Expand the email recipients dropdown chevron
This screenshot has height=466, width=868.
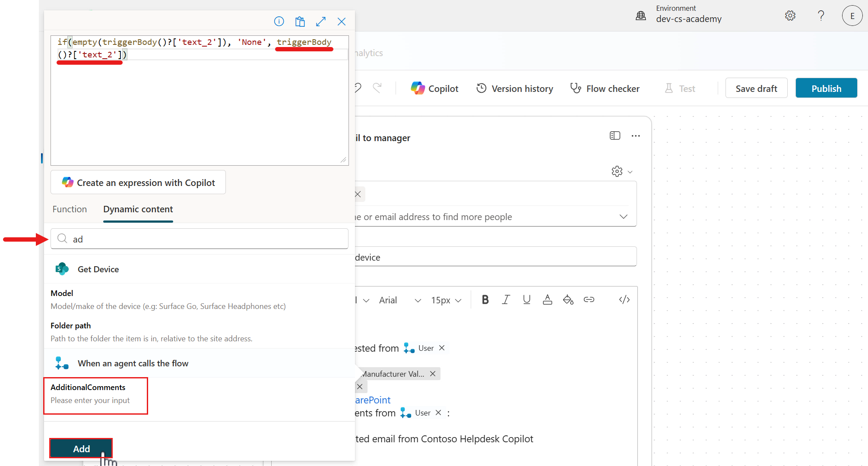623,217
